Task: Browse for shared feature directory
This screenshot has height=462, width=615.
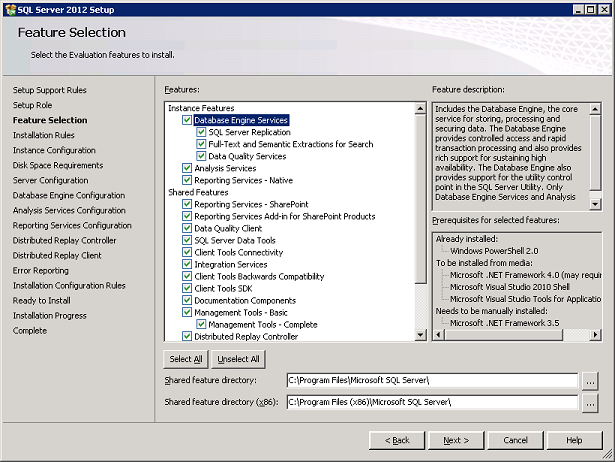Action: coord(590,381)
